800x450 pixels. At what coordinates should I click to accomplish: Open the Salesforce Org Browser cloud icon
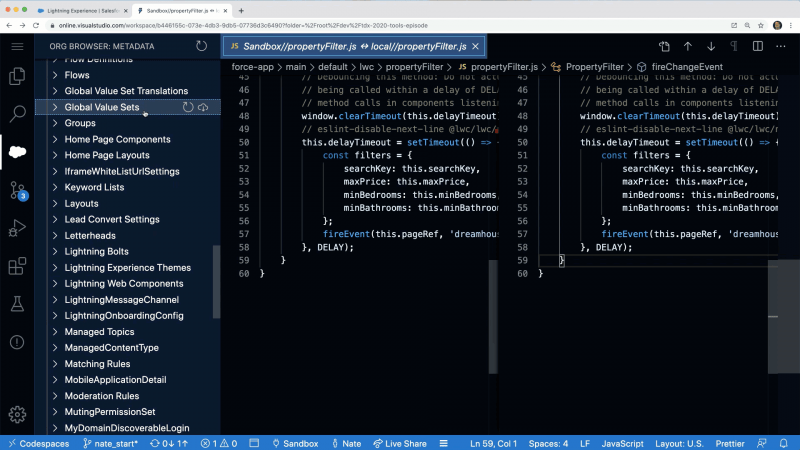click(17, 152)
